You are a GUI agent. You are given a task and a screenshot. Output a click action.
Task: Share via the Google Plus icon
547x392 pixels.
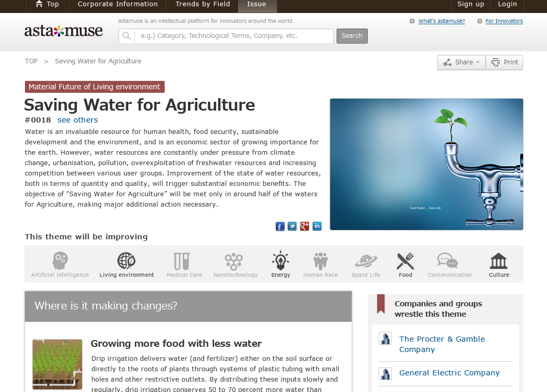click(304, 226)
